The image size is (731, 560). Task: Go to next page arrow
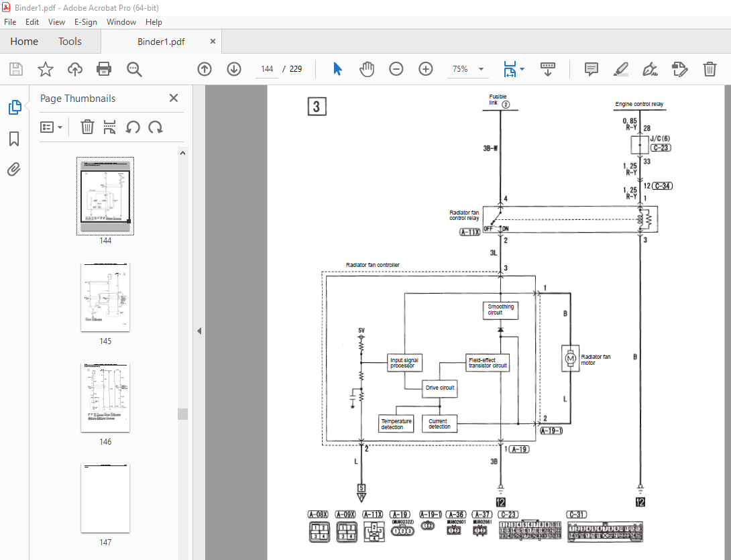pos(233,69)
